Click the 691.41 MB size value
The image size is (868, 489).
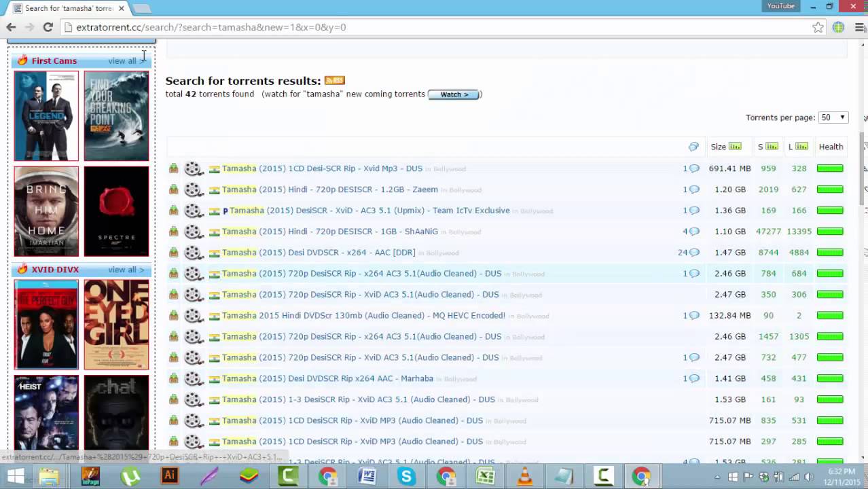click(729, 168)
